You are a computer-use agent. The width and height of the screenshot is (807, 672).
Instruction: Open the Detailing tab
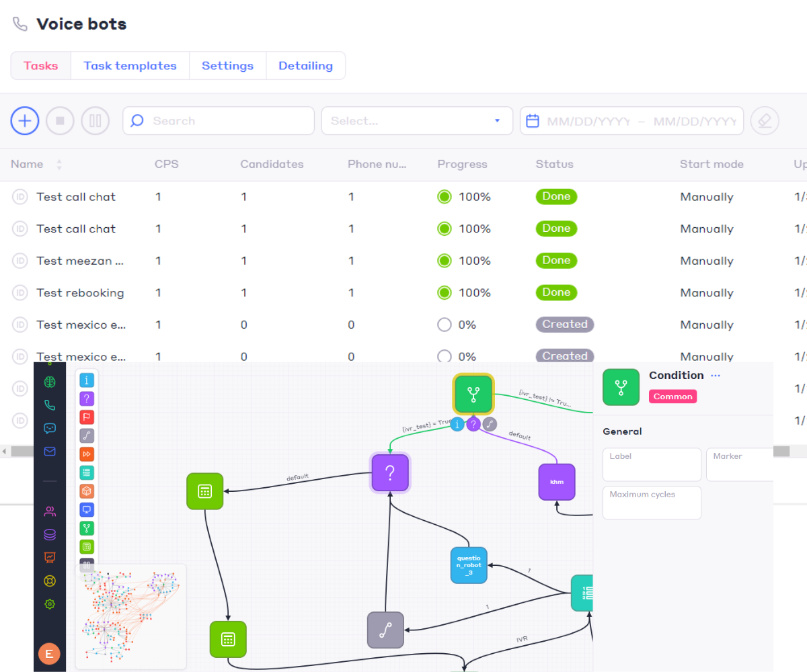[305, 66]
